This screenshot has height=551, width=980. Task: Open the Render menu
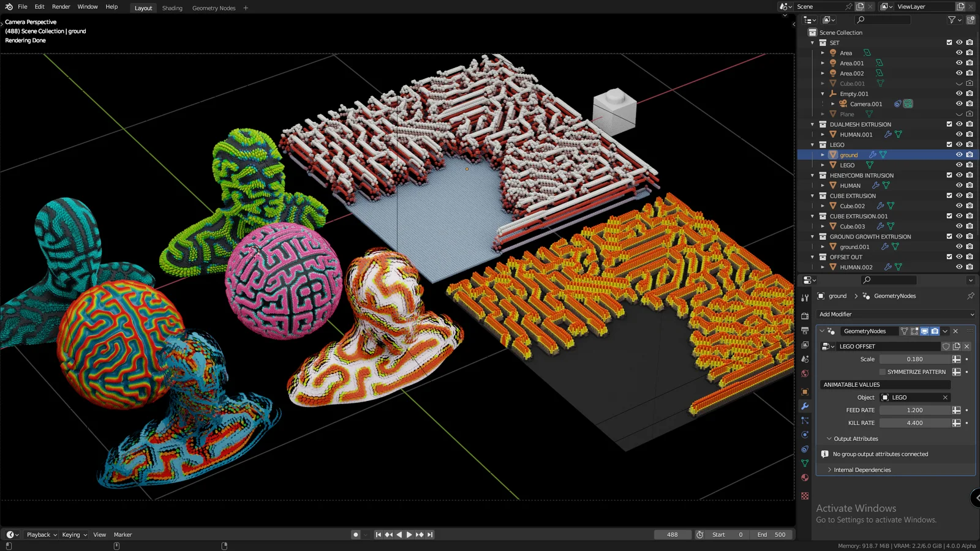coord(61,7)
